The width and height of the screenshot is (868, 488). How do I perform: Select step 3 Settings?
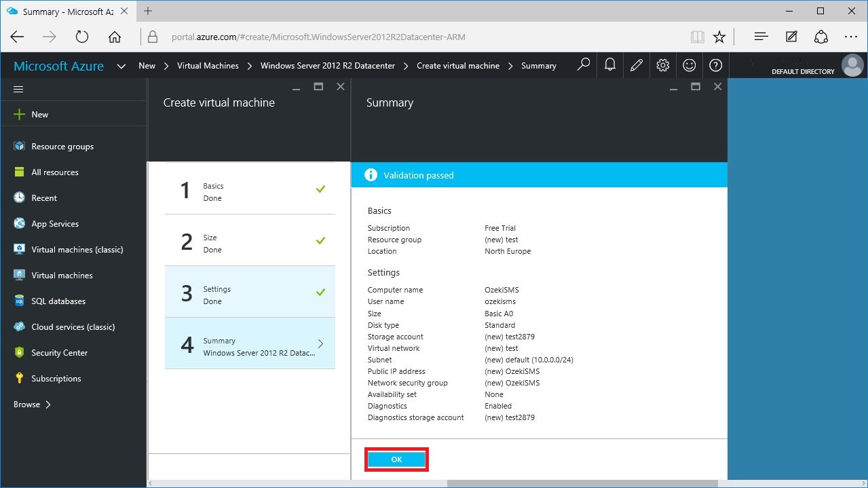click(x=250, y=292)
